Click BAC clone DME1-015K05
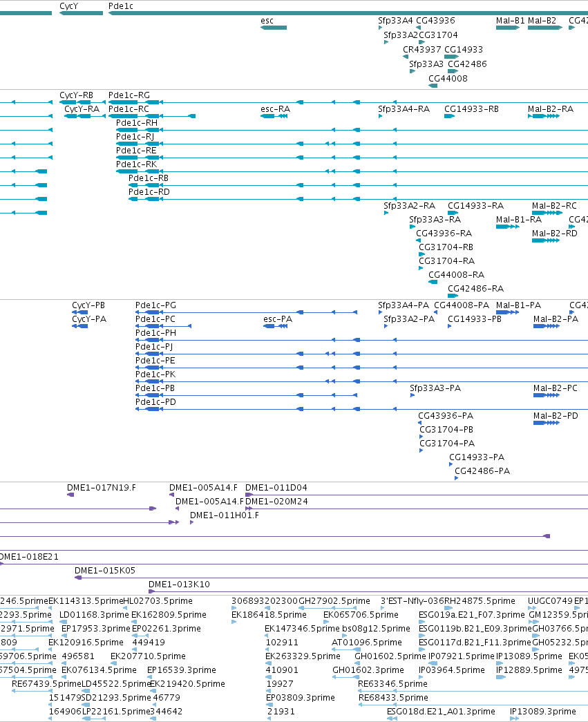The width and height of the screenshot is (588, 722). 105,571
